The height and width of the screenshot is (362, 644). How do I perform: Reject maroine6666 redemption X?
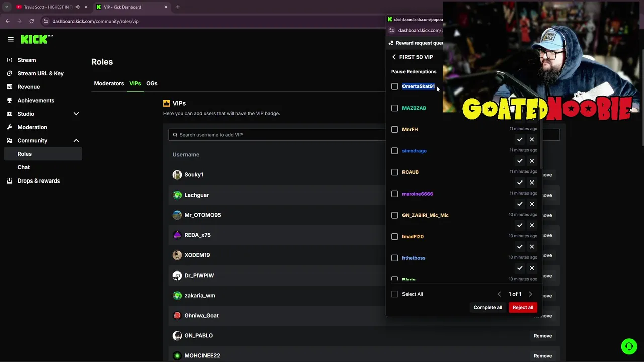[532, 204]
